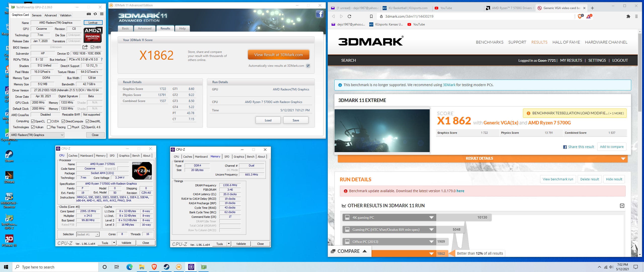
Task: Open new browser tab with plus
Action: (x=592, y=8)
